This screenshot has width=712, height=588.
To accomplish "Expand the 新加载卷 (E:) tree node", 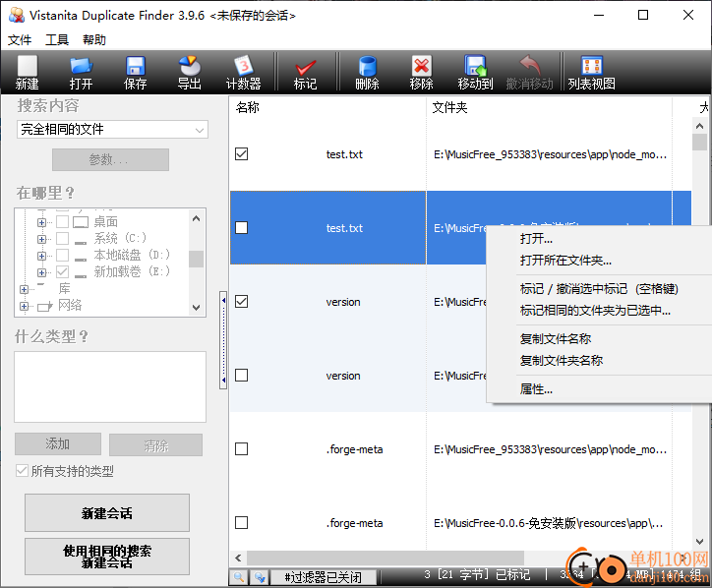I will [41, 272].
